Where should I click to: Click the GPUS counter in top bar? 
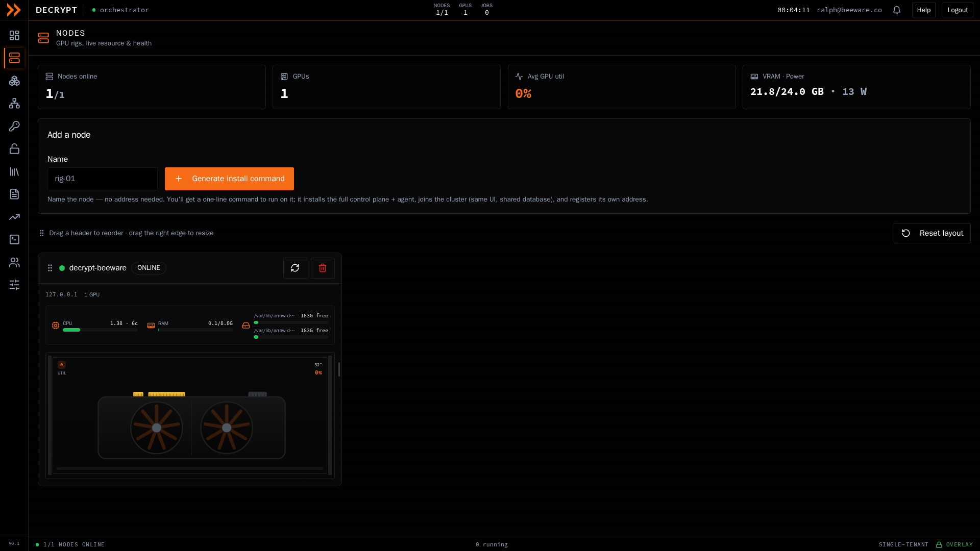coord(465,10)
